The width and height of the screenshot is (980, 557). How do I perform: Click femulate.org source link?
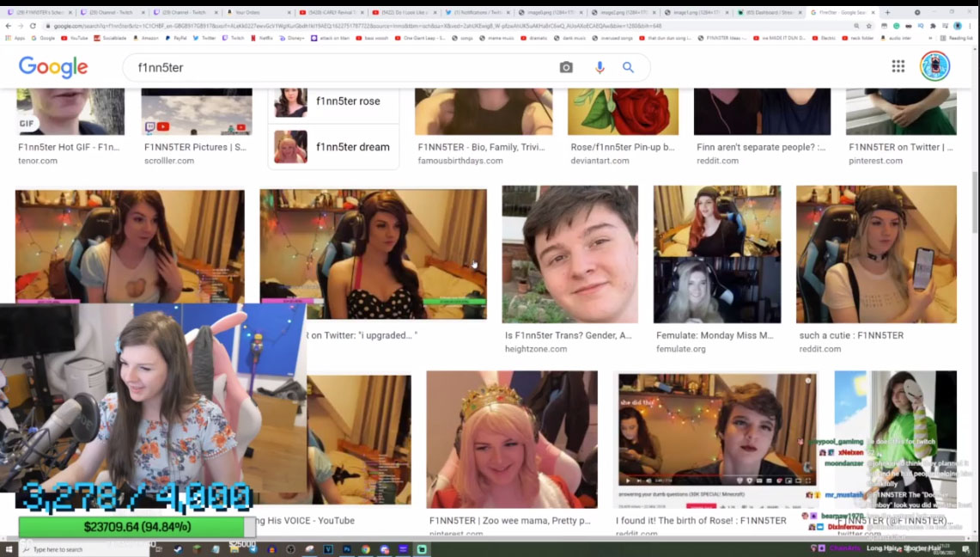point(680,349)
